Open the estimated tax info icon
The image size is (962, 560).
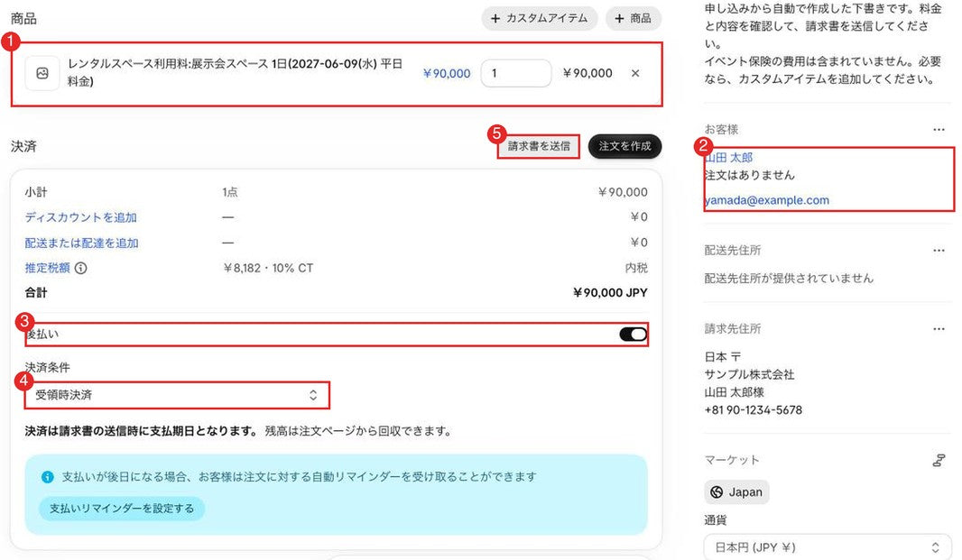pyautogui.click(x=81, y=268)
